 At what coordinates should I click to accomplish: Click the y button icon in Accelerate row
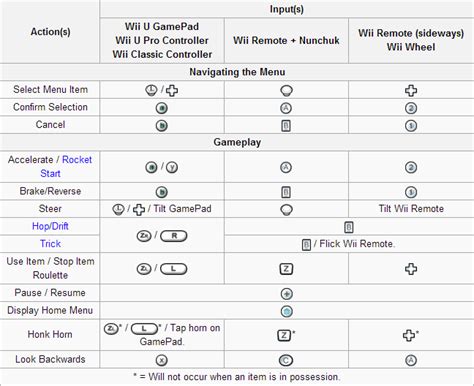point(172,167)
